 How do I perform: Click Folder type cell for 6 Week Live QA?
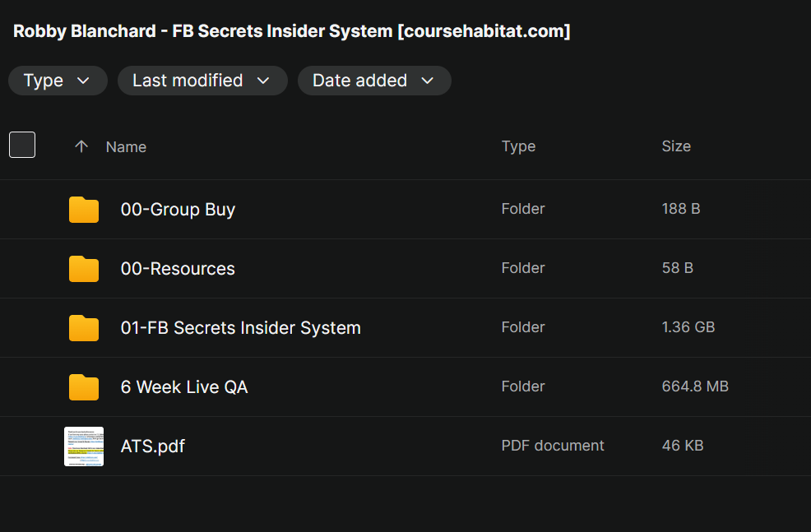tap(523, 386)
